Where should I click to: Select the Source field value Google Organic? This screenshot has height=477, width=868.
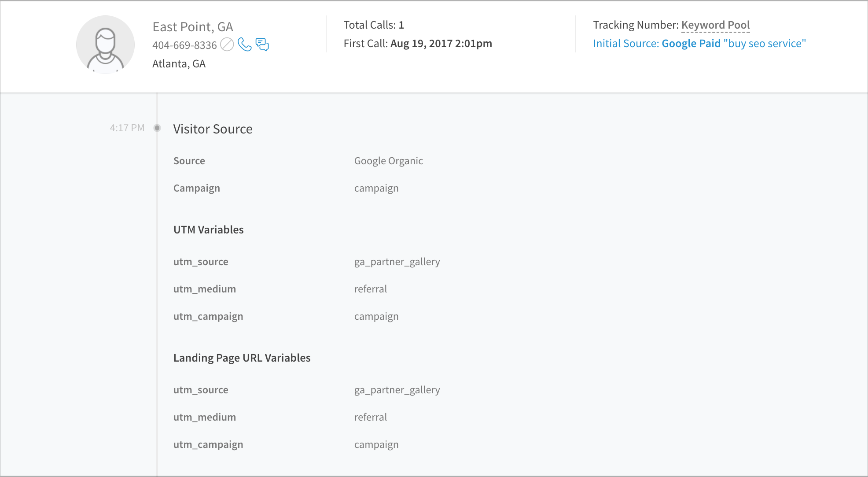pyautogui.click(x=389, y=160)
